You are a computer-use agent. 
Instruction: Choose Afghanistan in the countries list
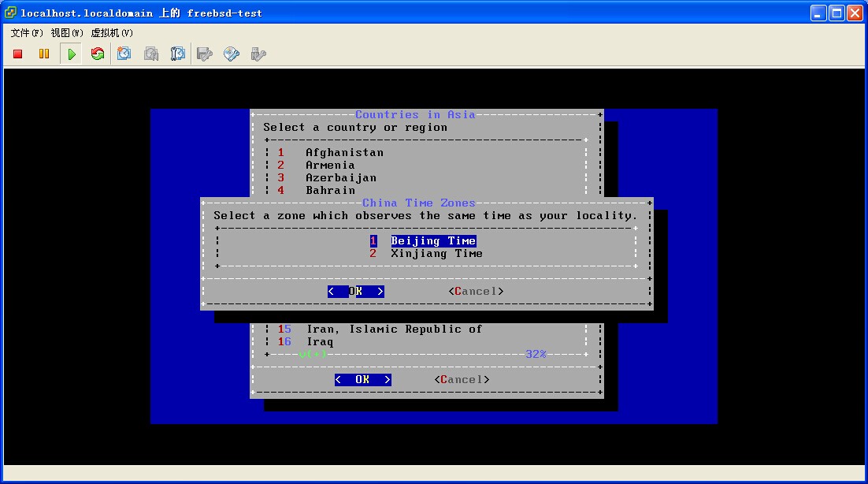(x=344, y=153)
